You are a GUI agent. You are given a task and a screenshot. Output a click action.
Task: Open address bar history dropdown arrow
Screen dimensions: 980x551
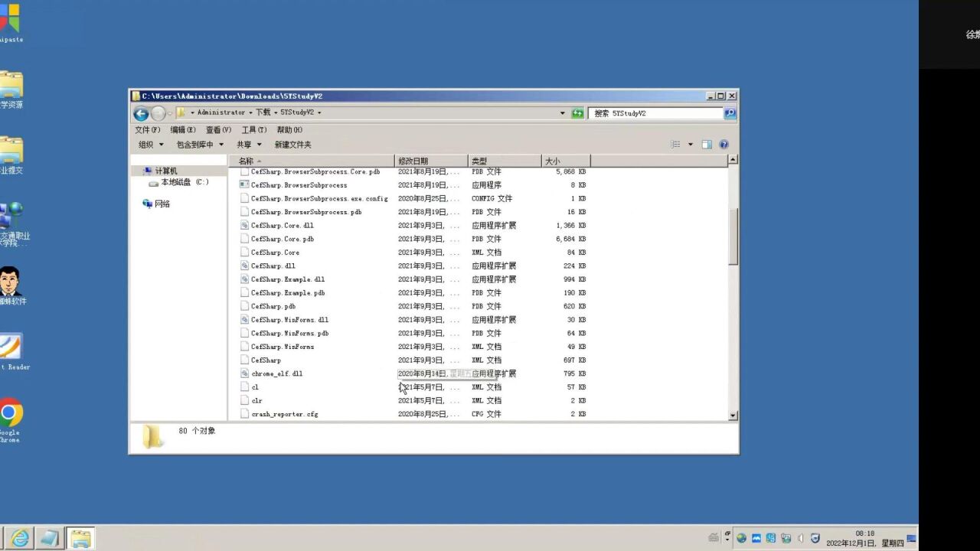coord(563,113)
